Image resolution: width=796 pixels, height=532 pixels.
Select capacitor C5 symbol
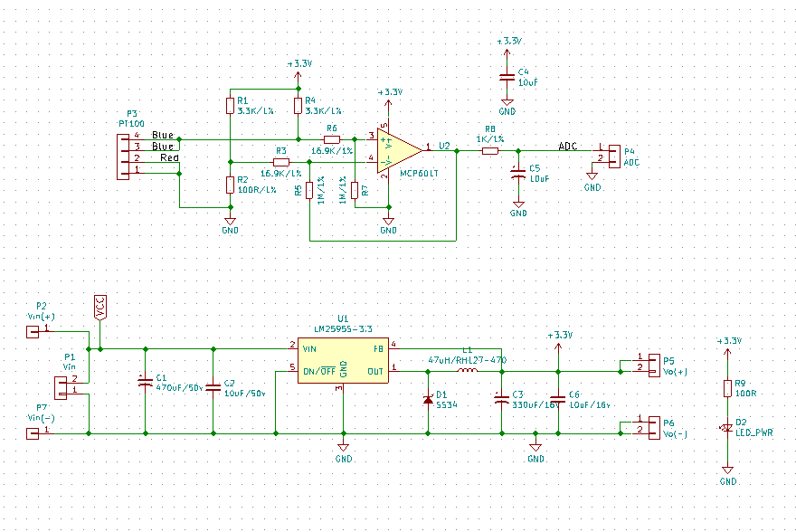(x=517, y=173)
